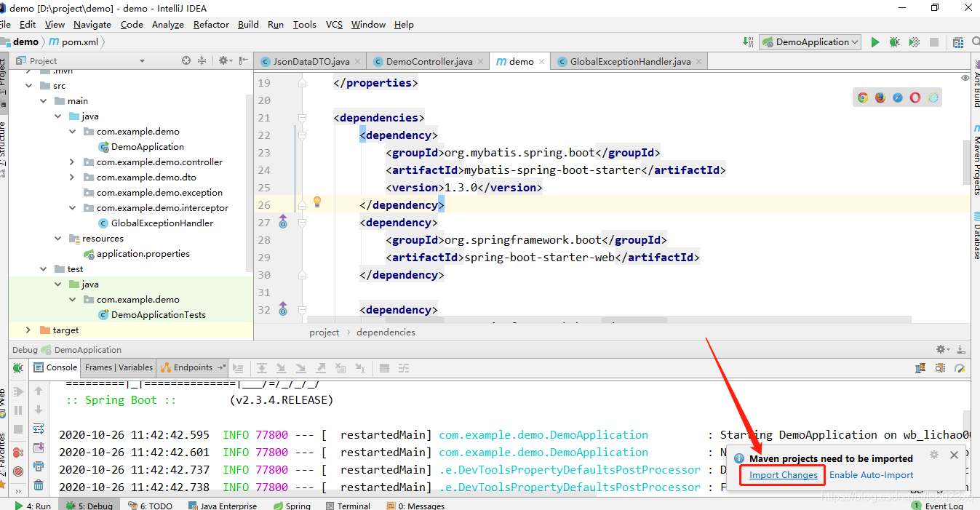Click scroll to end of console

[39, 447]
